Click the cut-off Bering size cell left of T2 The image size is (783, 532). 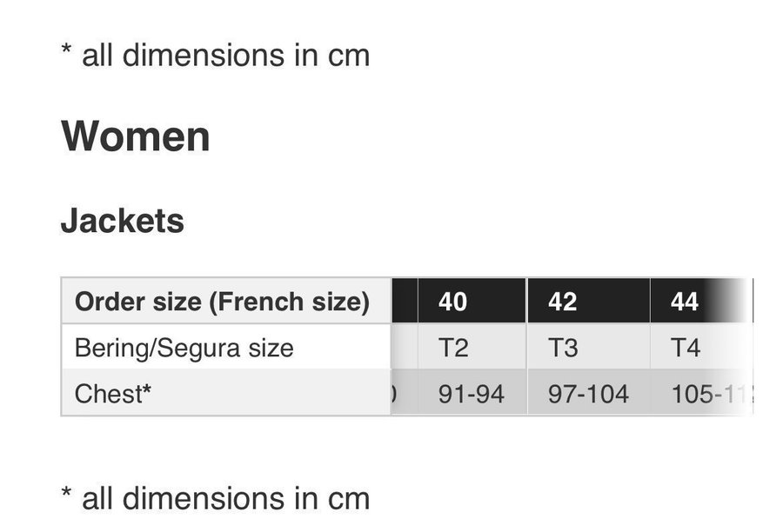click(405, 347)
